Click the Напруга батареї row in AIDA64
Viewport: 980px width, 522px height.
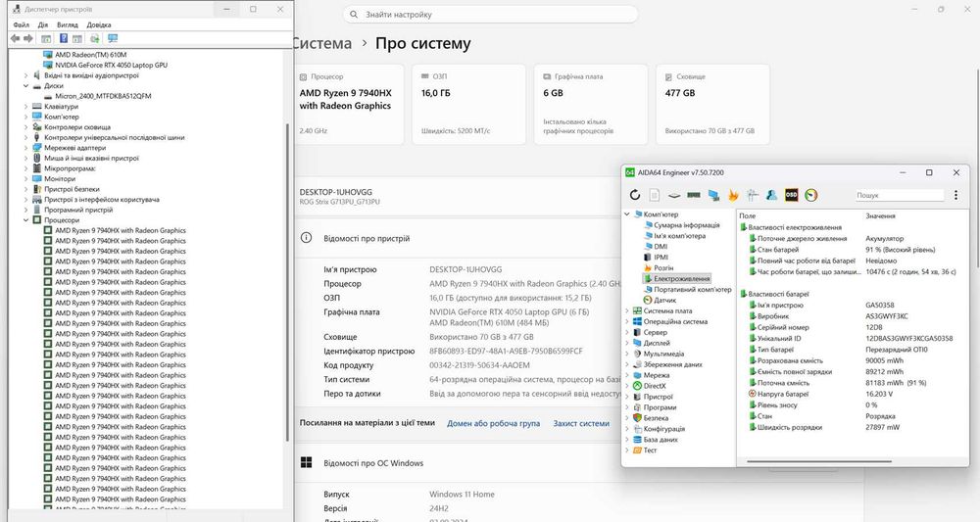click(x=854, y=394)
